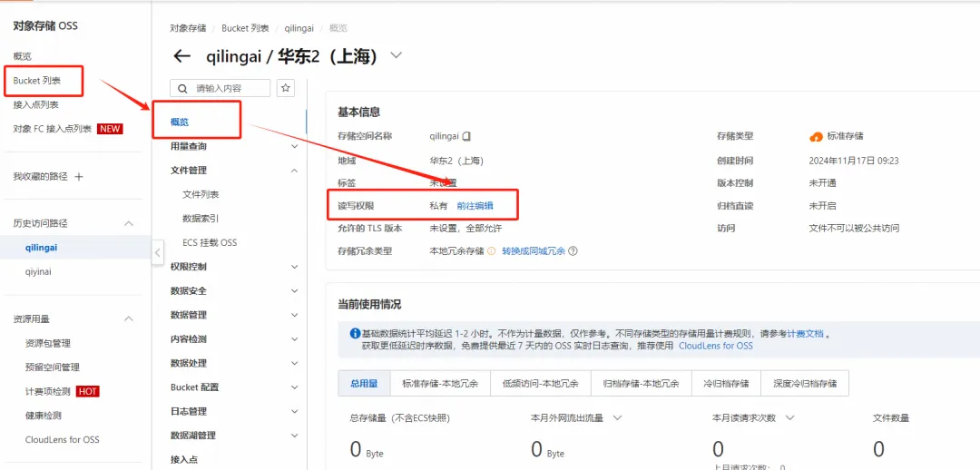Expand the 日志管理 menu section
980x470 pixels.
click(x=295, y=412)
